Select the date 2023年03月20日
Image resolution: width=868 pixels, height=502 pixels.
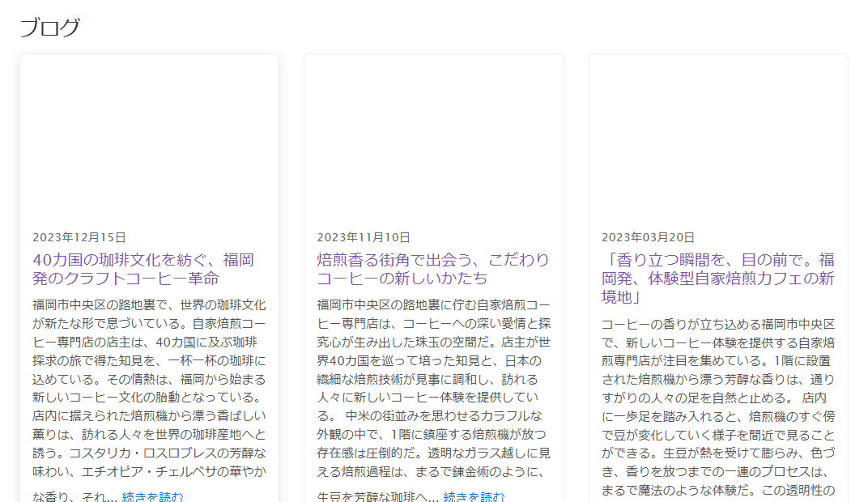tap(649, 237)
